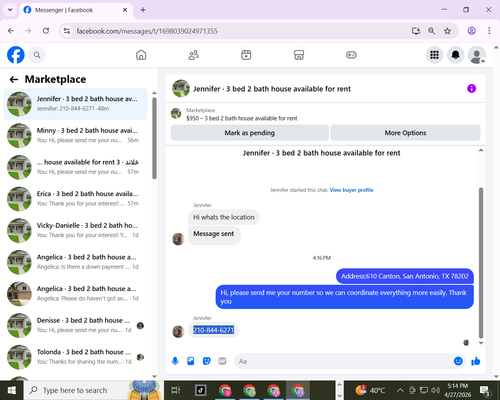Open a new browser tab
The height and width of the screenshot is (400, 500).
(x=143, y=10)
